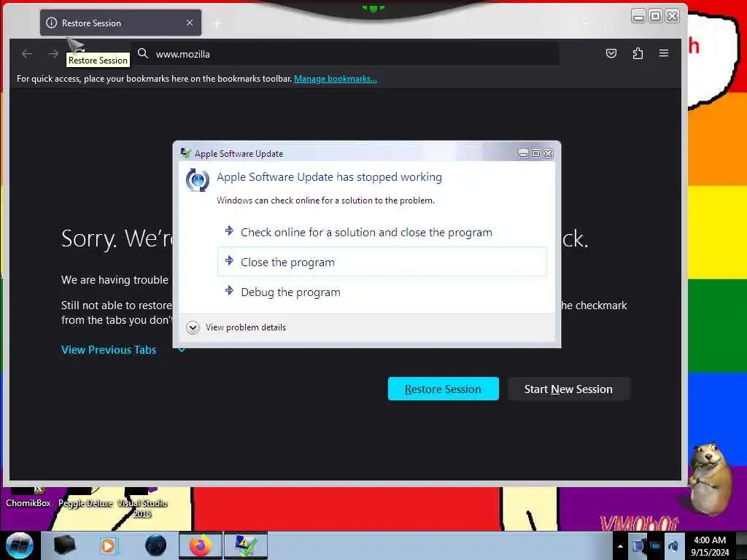Click "Apple Software Update has stopped working" heading
This screenshot has width=747, height=560.
pos(329,177)
